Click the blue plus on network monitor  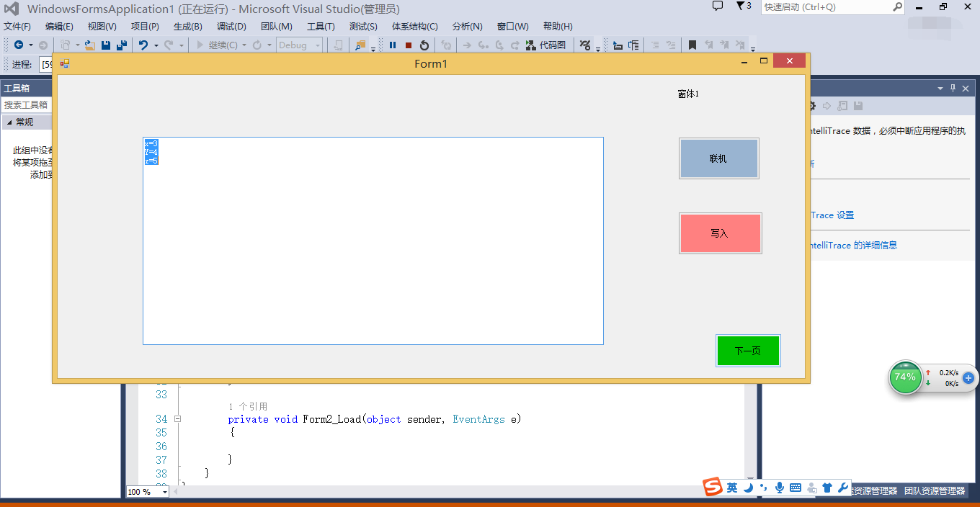(x=968, y=377)
